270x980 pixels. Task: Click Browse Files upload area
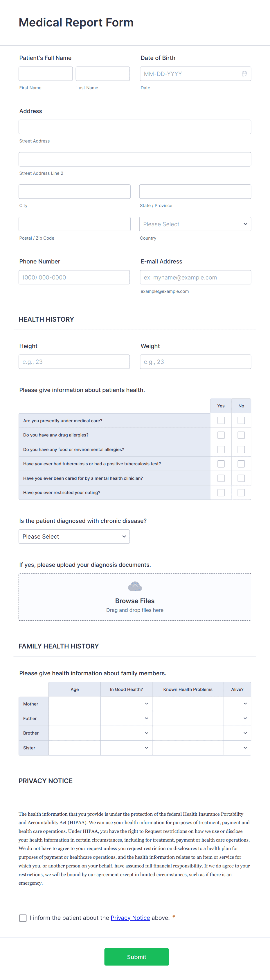pos(135,597)
